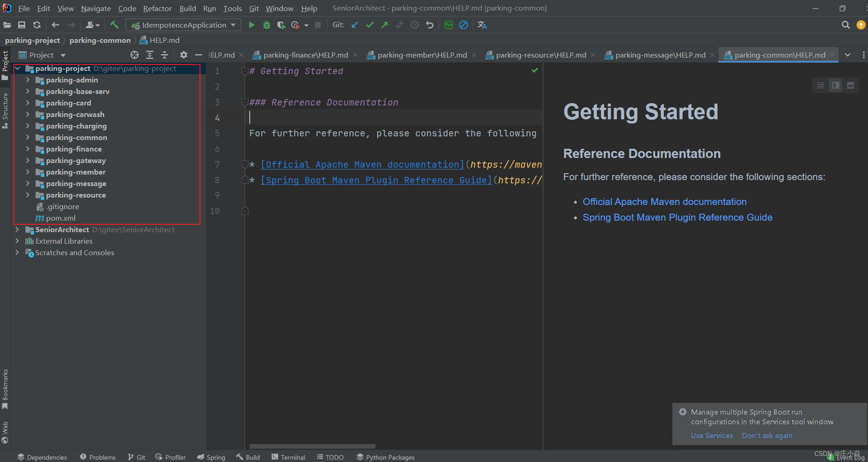868x462 pixels.
Task: Switch to editor-only view mode
Action: [820, 85]
